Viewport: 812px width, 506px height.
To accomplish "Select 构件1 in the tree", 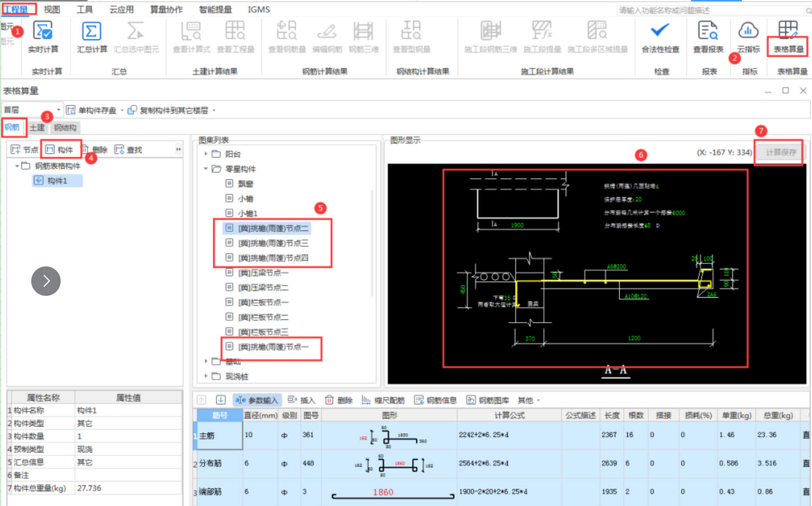I will (x=57, y=181).
